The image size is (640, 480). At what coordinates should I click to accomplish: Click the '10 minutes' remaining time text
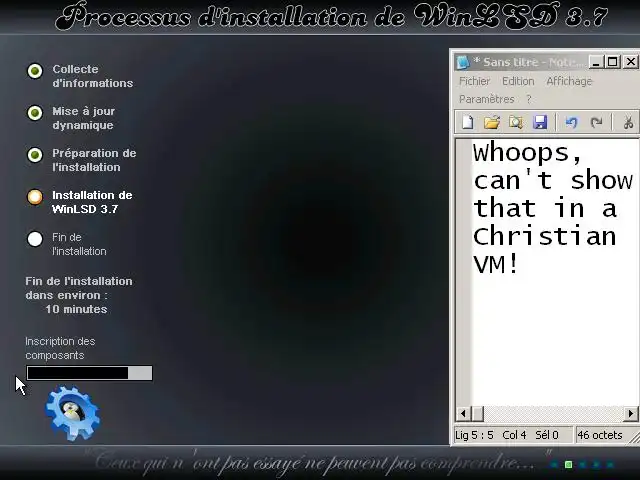(x=76, y=309)
